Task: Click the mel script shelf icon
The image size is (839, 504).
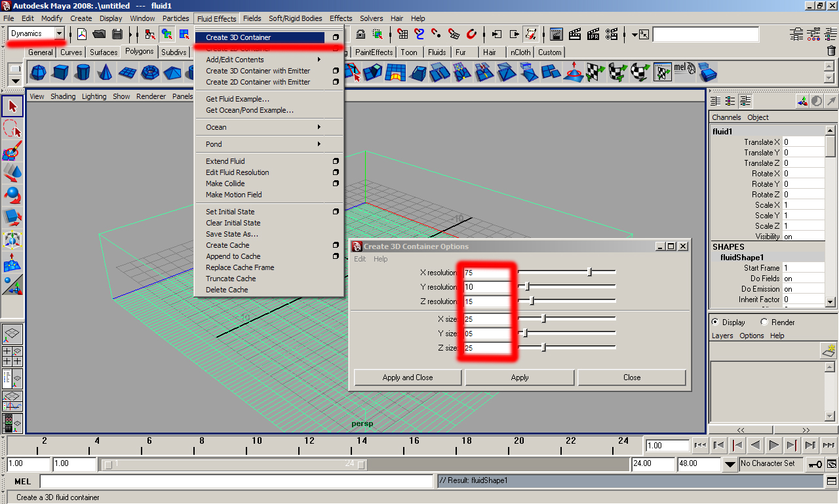Action: pyautogui.click(x=684, y=71)
